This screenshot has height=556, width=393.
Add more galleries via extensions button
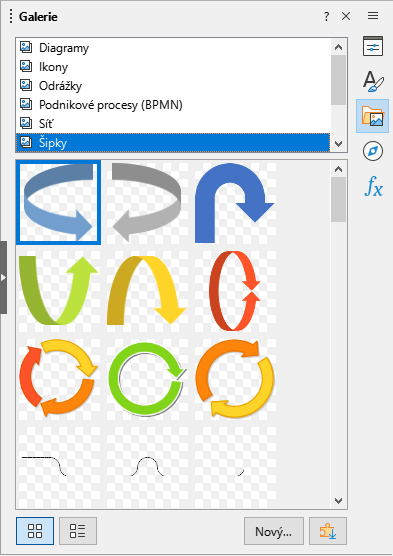click(x=328, y=531)
